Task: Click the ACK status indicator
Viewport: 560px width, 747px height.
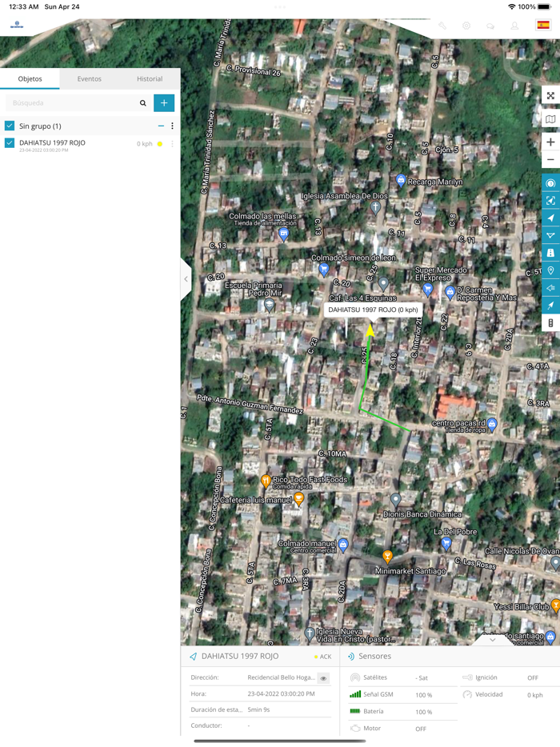Action: (x=322, y=657)
